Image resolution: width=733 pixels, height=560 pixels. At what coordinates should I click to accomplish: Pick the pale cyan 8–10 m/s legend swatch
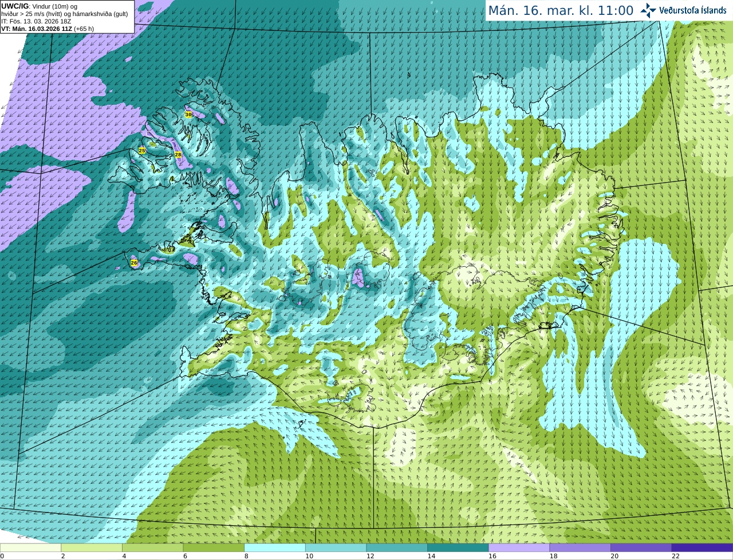point(275,547)
